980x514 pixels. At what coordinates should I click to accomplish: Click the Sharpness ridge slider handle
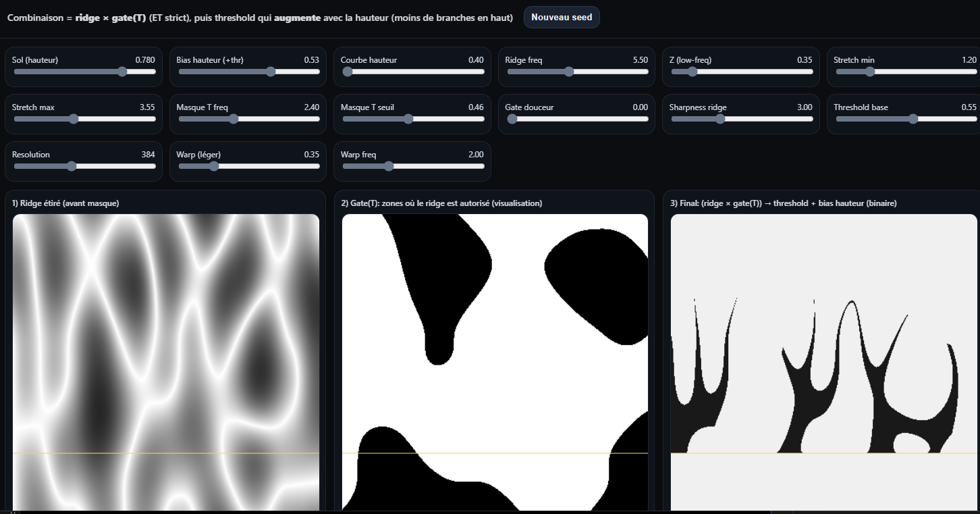tap(720, 119)
